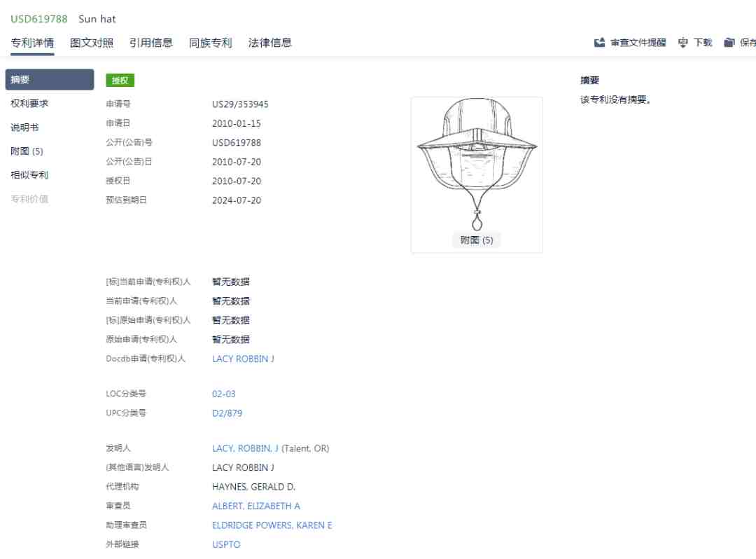756x559 pixels.
Task: Click the 下载 download icon
Action: [683, 43]
